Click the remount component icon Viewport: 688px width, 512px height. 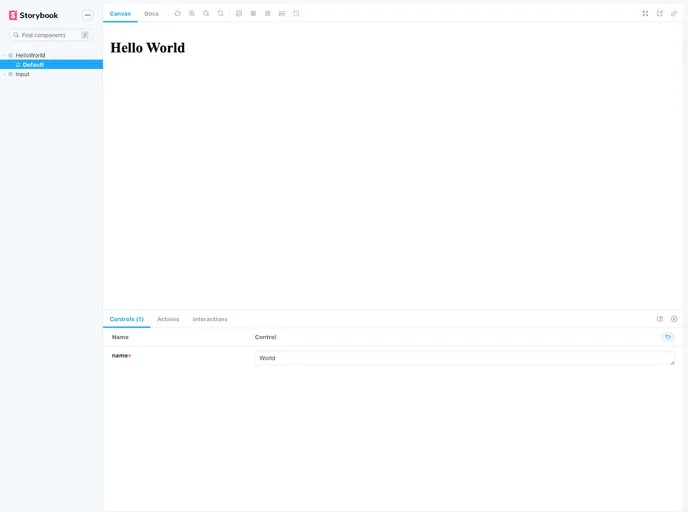pyautogui.click(x=178, y=13)
